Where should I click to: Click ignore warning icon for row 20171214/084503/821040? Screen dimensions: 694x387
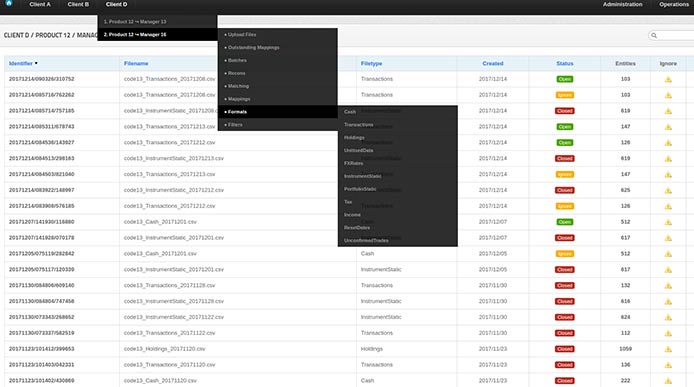pyautogui.click(x=668, y=174)
